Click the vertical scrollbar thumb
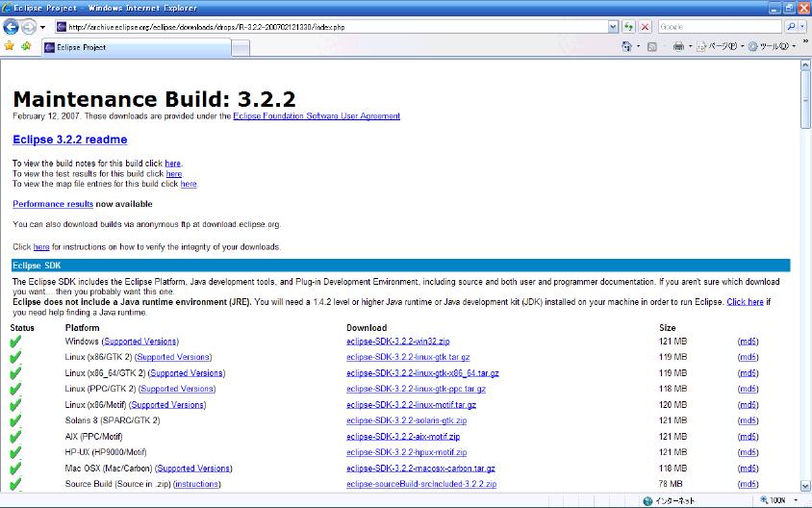812x508 pixels. [805, 99]
